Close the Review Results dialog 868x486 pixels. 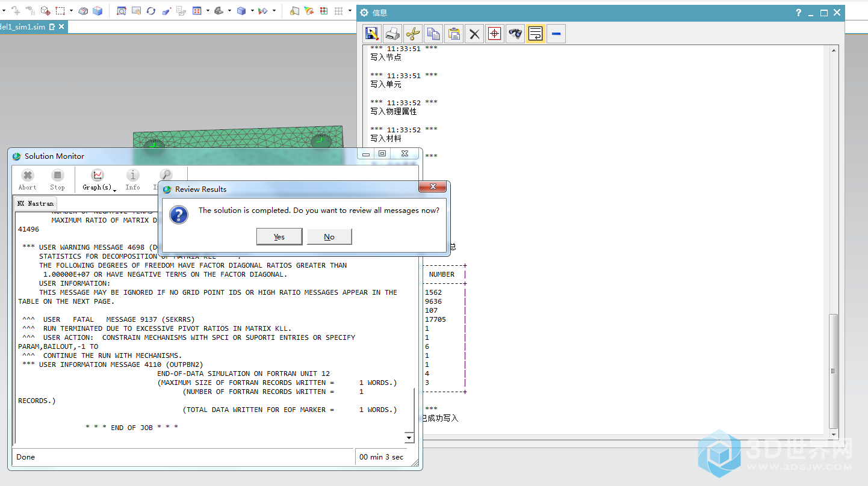coord(433,187)
